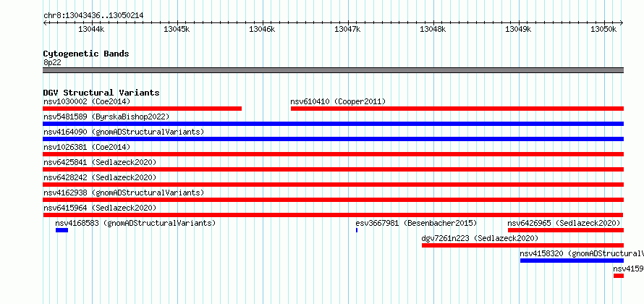
Task: Click the truncated nsv4159 label
Action: 628,269
